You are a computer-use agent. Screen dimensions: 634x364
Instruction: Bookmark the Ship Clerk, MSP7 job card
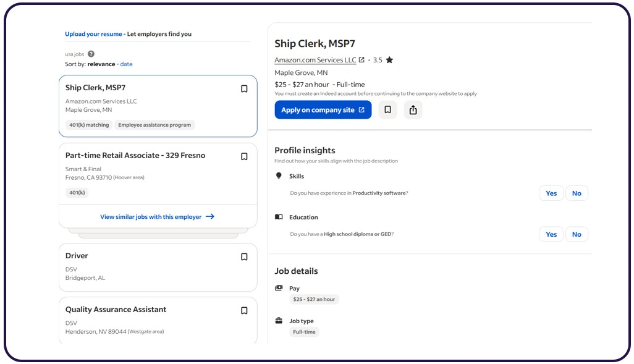[x=244, y=89]
